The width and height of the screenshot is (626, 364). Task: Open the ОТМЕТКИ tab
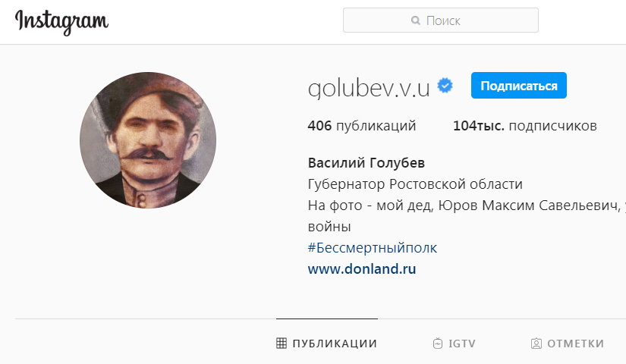pos(568,344)
